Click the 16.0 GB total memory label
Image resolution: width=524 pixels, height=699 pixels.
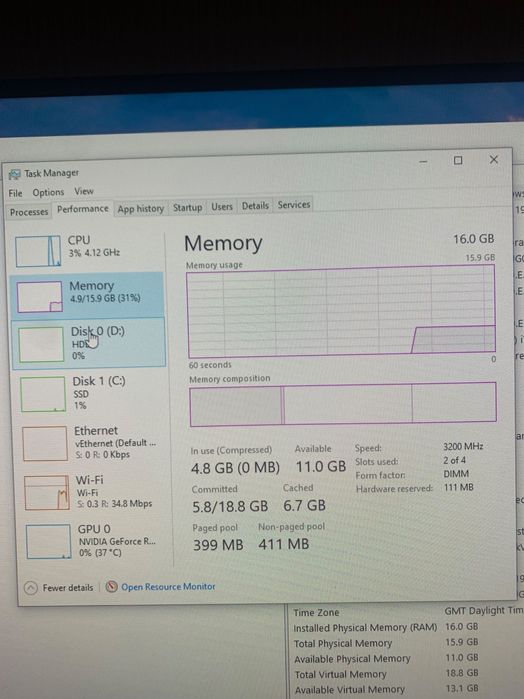coord(474,239)
